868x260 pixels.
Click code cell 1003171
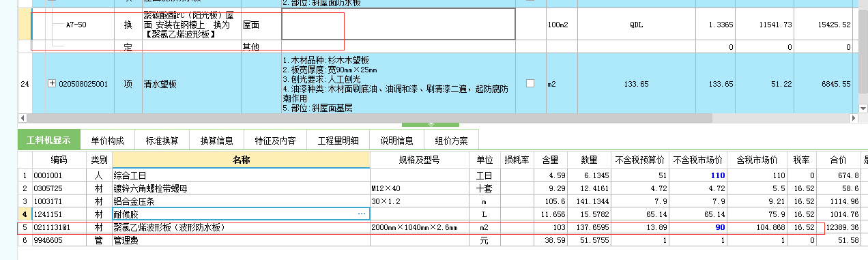[x=59, y=201]
